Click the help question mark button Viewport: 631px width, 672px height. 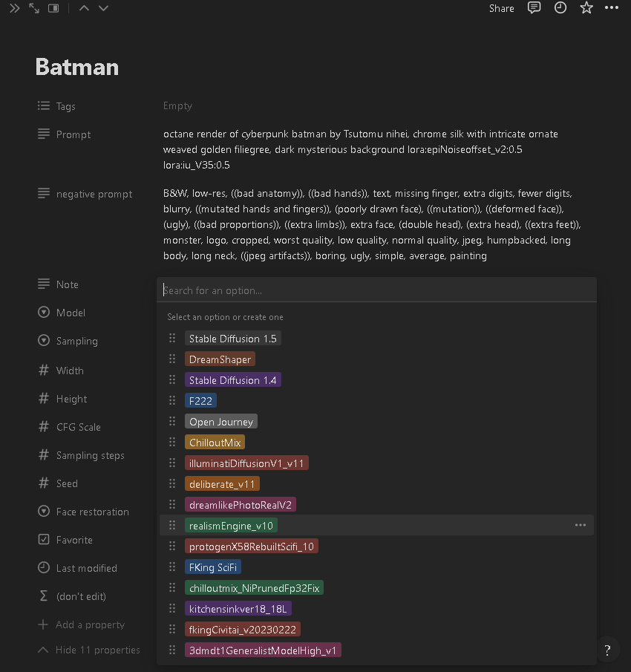[x=607, y=650]
